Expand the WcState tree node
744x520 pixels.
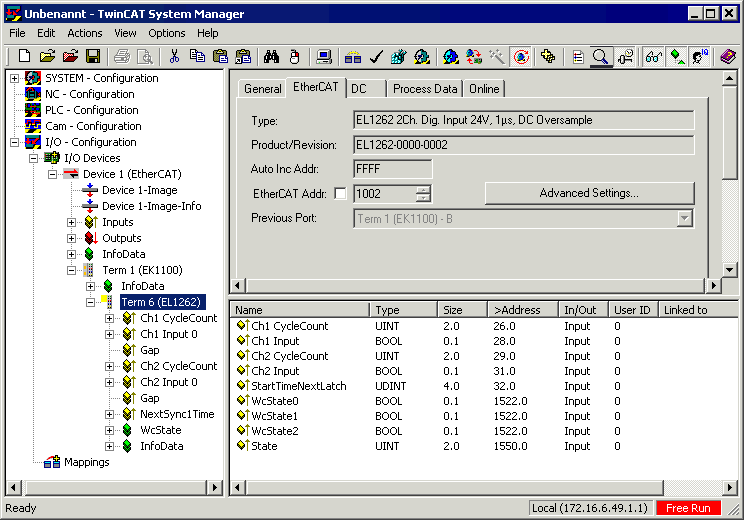coord(110,430)
